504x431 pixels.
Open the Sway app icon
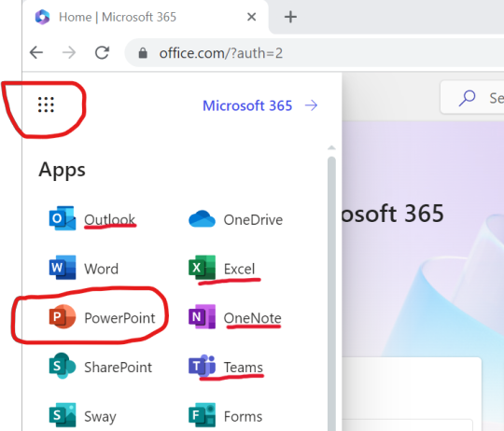tap(63, 415)
